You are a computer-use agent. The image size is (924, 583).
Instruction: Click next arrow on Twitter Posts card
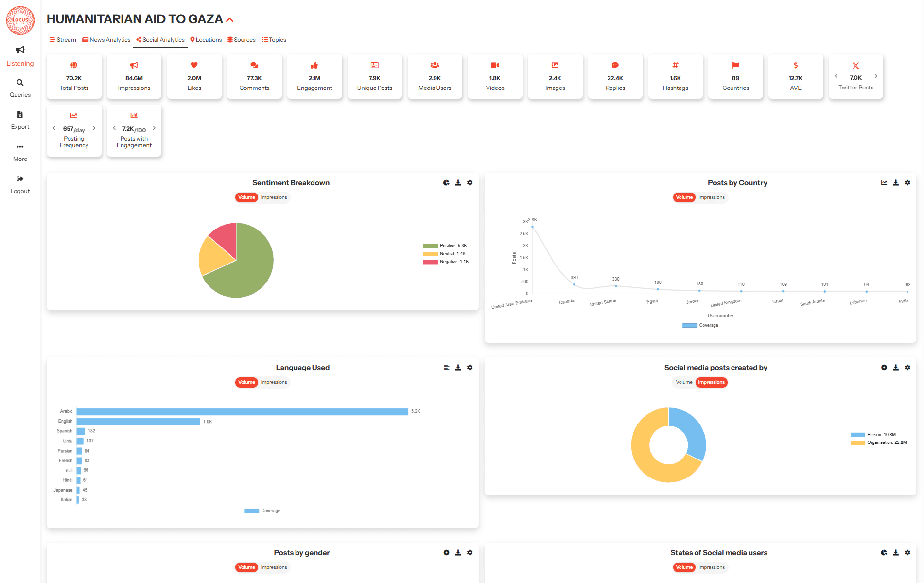pyautogui.click(x=876, y=76)
